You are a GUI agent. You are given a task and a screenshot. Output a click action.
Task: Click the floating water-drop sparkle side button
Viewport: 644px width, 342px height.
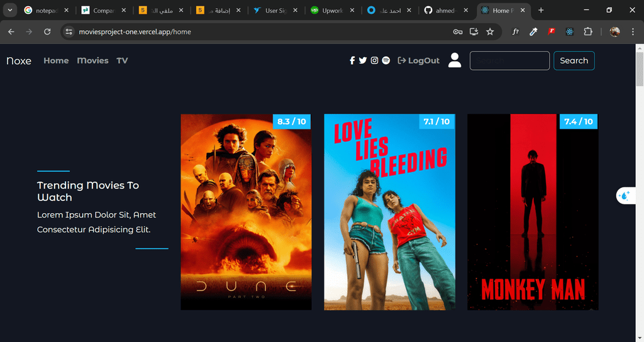625,196
